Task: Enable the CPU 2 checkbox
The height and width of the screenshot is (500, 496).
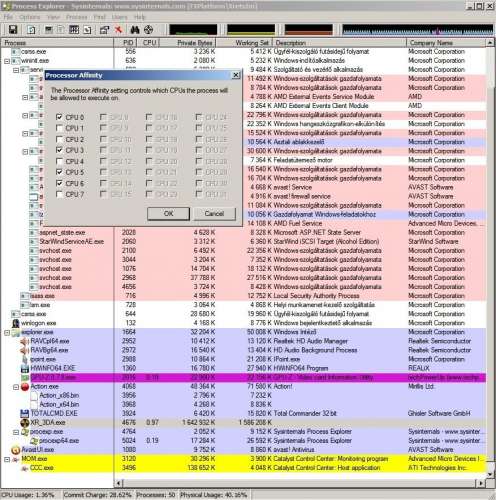Action: (59, 139)
